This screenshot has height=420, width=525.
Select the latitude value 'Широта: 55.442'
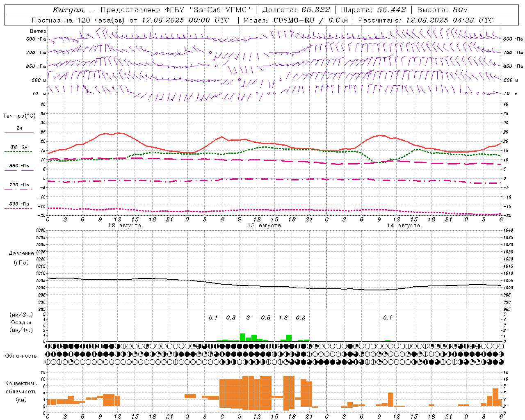click(x=374, y=10)
